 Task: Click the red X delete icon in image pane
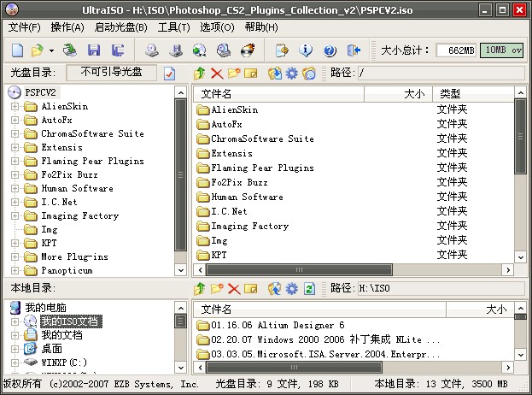point(216,74)
